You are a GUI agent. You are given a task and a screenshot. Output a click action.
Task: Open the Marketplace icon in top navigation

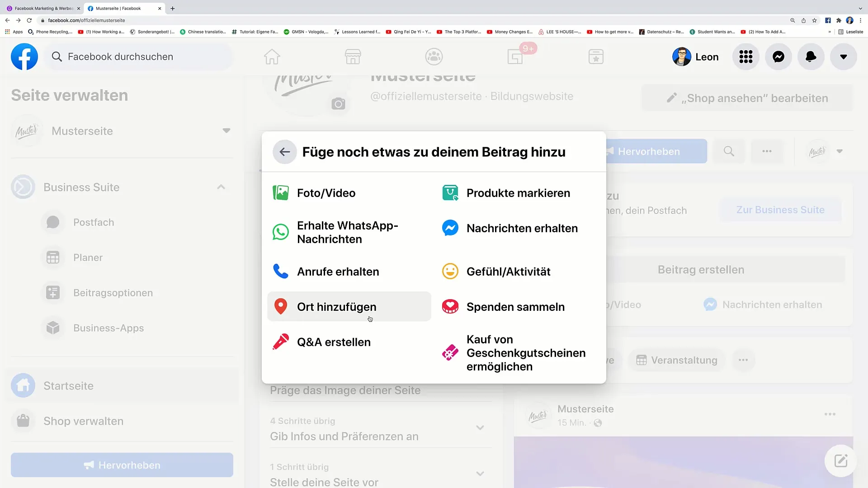coord(353,57)
